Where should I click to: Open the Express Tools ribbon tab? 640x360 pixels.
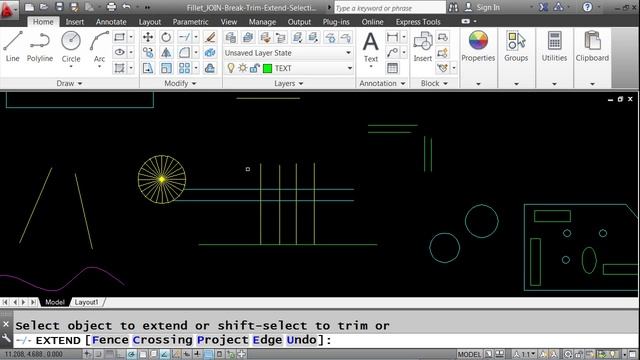(x=418, y=22)
